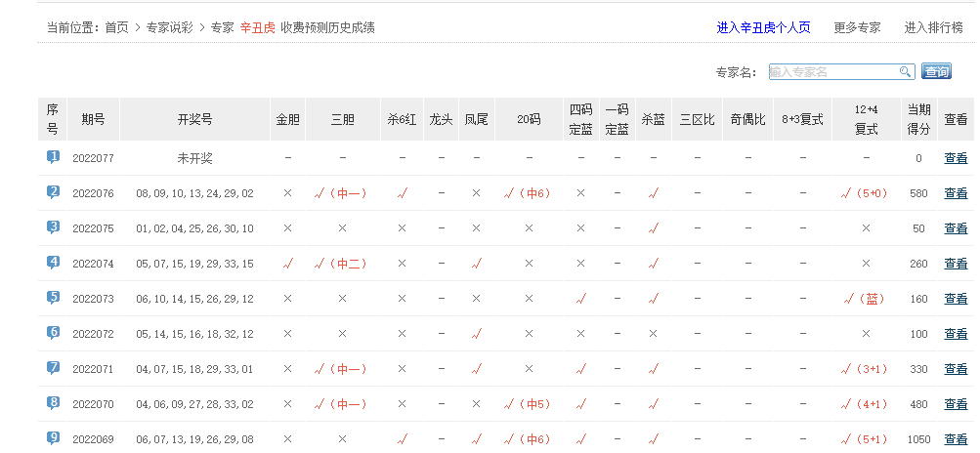Select the 更多专家 menu link

point(857,27)
